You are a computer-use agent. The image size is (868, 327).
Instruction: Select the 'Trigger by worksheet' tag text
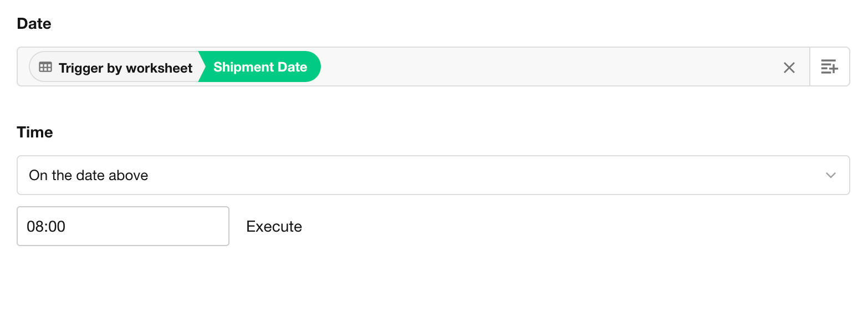(x=125, y=68)
